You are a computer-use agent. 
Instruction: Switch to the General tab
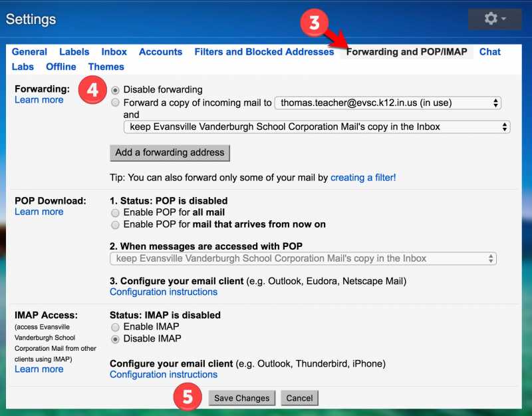[29, 52]
